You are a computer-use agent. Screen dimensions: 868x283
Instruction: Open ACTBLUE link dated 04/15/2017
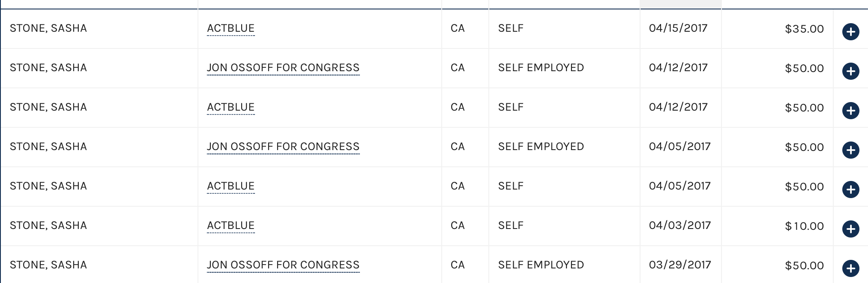pyautogui.click(x=231, y=28)
